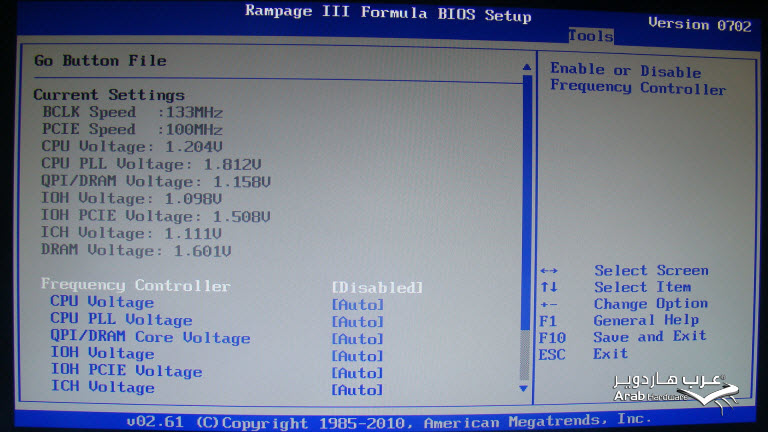
Task: Click the Version 0702 label
Action: pos(699,24)
